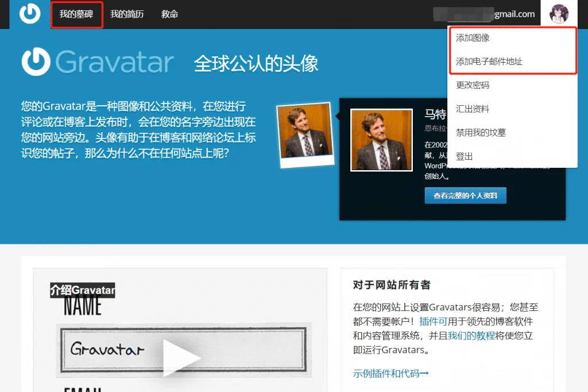Screen dimensions: 588x392
Task: Click the 对于网站所有者 heading
Action: point(392,285)
